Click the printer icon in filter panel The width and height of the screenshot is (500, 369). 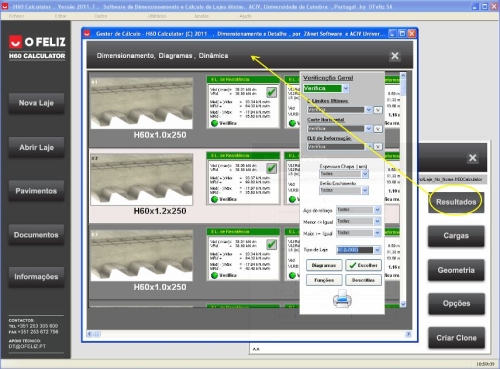[342, 298]
